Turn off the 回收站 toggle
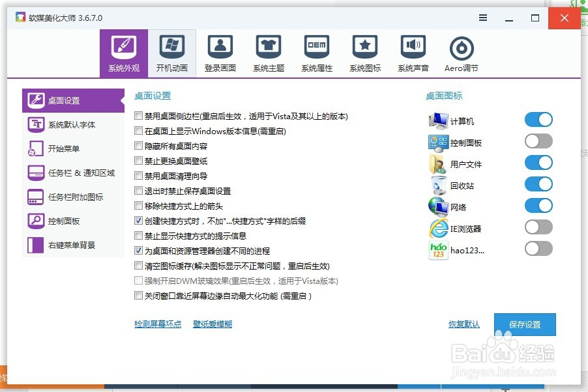This screenshot has width=588, height=392. (538, 184)
